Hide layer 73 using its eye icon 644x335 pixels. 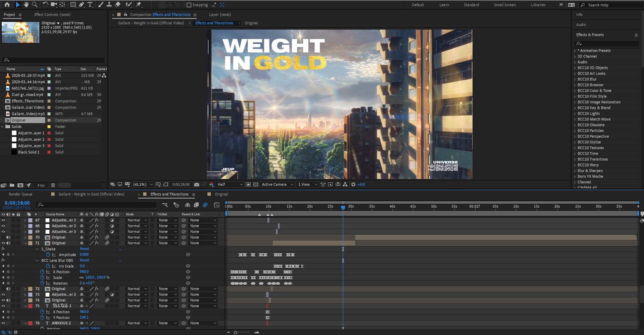[3, 294]
